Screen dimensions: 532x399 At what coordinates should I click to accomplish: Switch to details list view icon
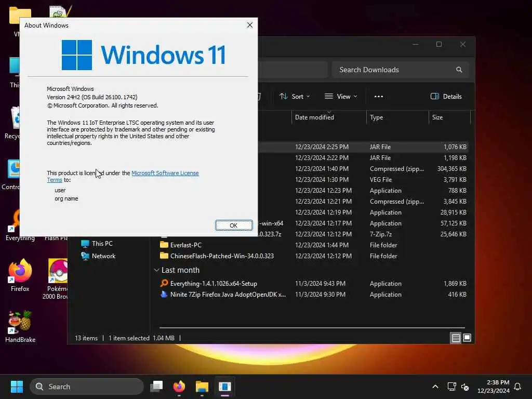click(x=456, y=338)
